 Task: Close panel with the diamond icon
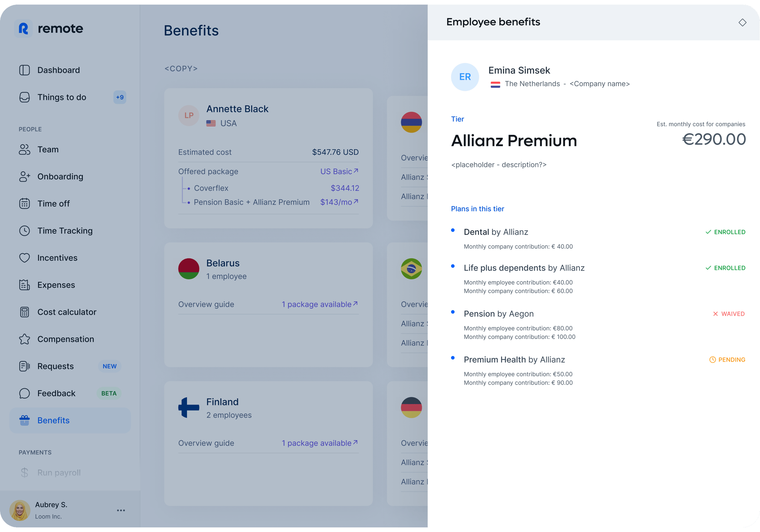[x=742, y=22]
